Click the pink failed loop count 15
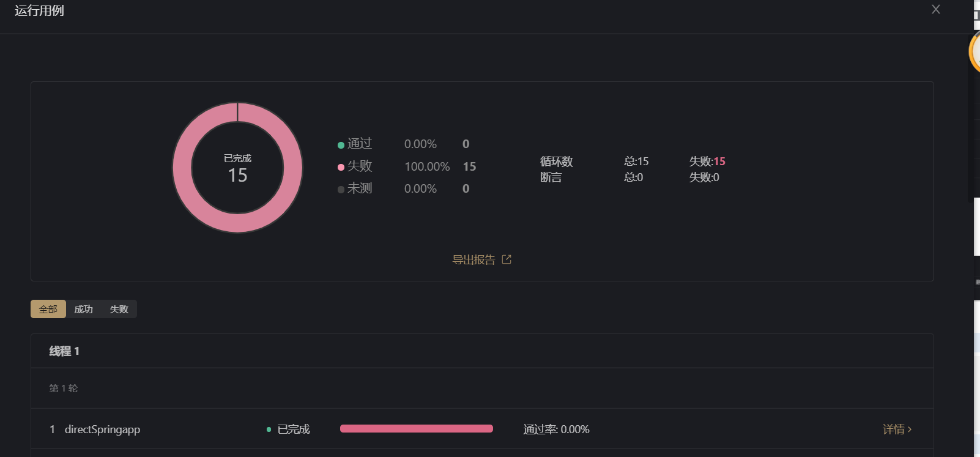The image size is (980, 457). [719, 162]
